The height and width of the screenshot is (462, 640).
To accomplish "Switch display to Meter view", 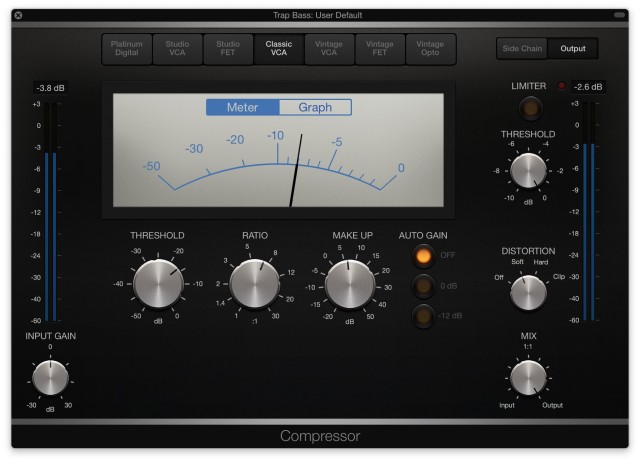I will tap(242, 107).
